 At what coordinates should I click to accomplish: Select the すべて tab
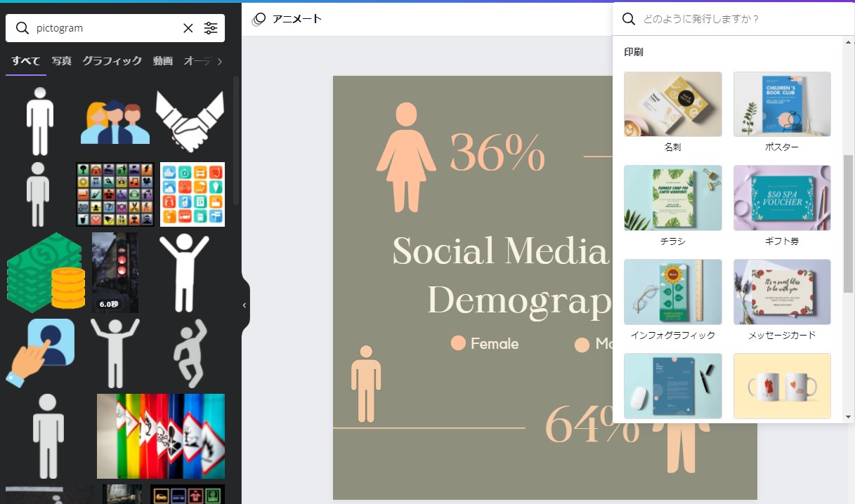[26, 61]
